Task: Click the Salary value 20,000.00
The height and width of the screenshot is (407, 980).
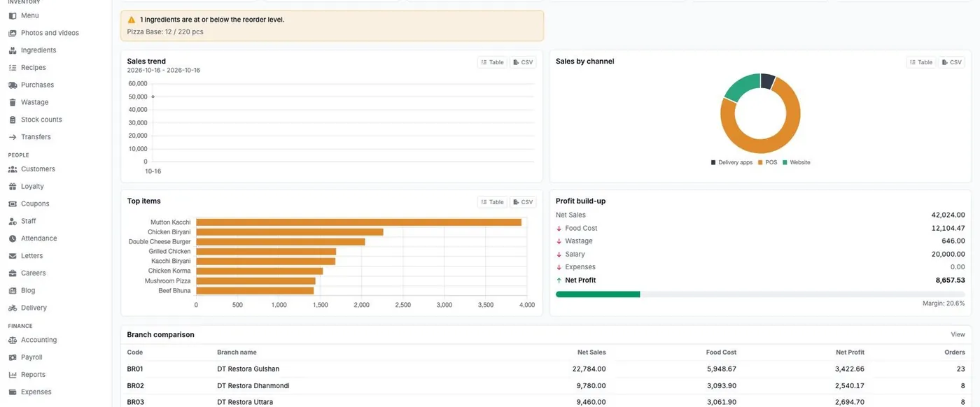Action: coord(948,255)
